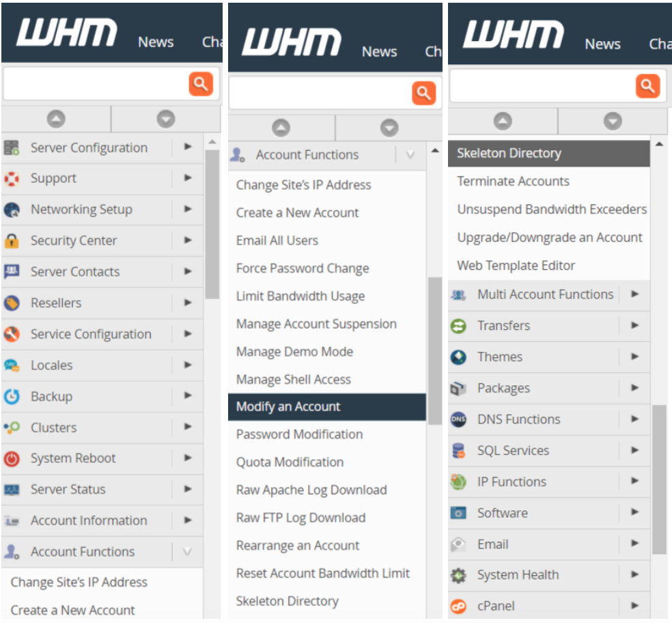This screenshot has width=672, height=623.
Task: Open Skeleton Directory in right panel
Action: (549, 153)
